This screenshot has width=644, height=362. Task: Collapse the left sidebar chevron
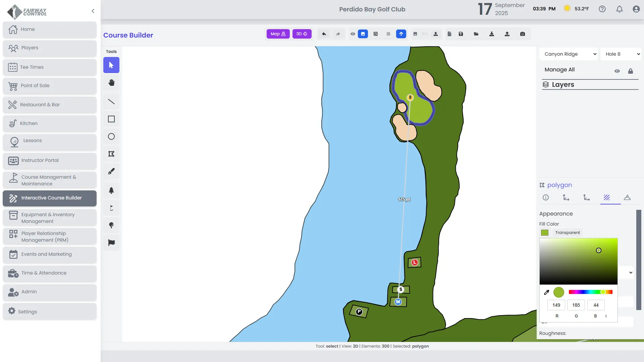click(x=93, y=11)
